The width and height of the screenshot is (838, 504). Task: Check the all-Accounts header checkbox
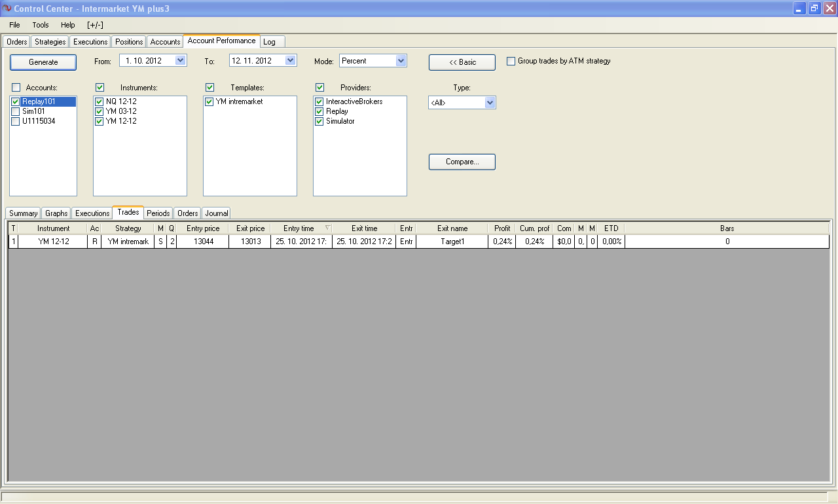tap(16, 87)
